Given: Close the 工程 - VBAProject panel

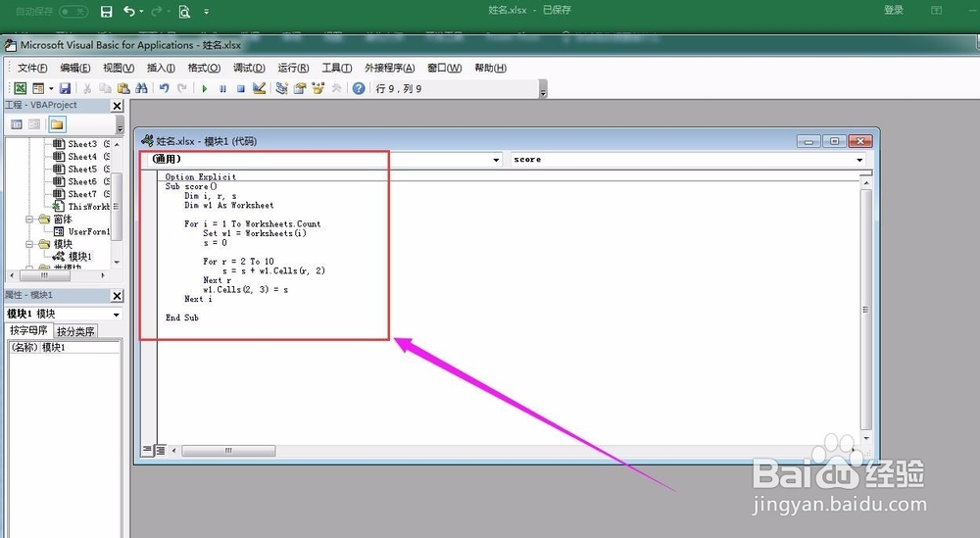Looking at the screenshot, I should 117,106.
